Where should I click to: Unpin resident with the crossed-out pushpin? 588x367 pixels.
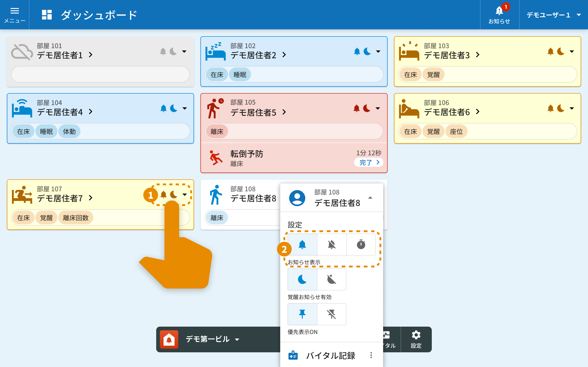332,314
